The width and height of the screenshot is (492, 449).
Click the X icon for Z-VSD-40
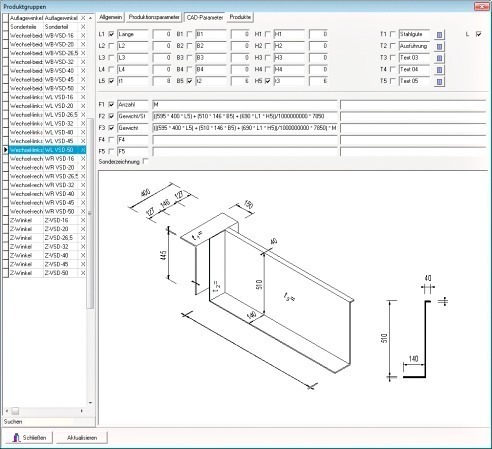coord(83,256)
